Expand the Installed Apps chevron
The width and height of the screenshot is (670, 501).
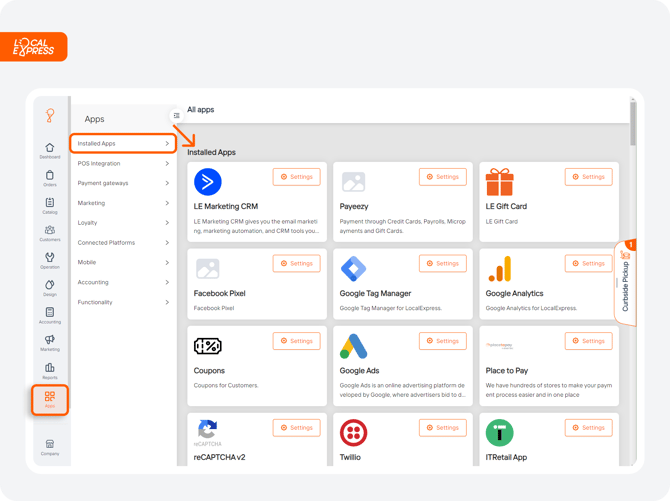[167, 144]
